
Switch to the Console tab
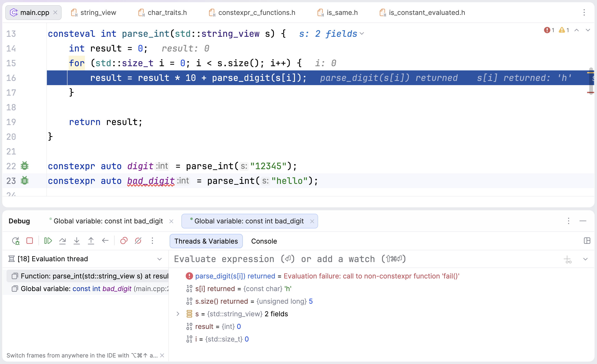click(264, 241)
